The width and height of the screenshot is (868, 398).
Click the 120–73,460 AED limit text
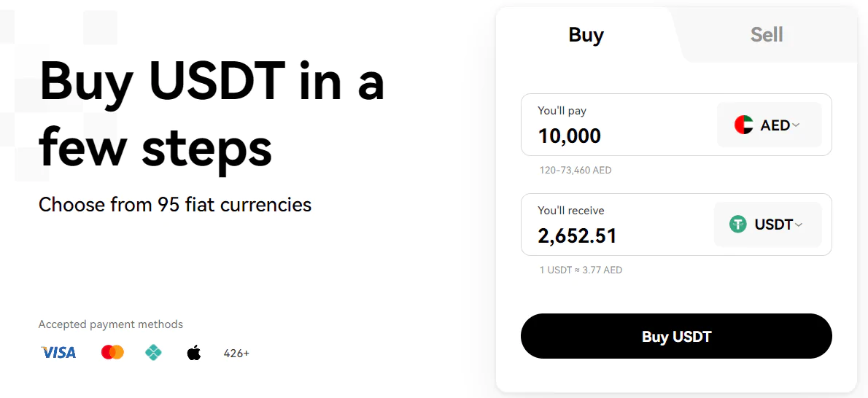pos(576,171)
